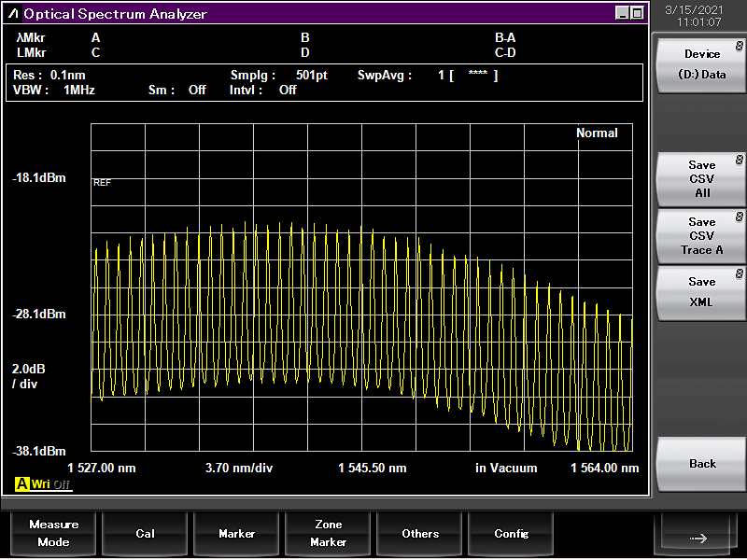Click the B-A marker difference label
This screenshot has width=747, height=560.
[505, 38]
